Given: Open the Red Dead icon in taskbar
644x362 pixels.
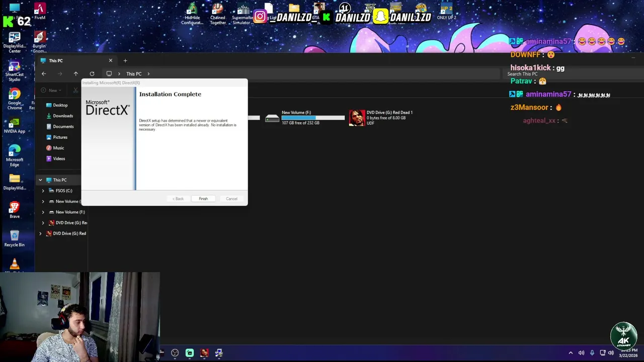Looking at the screenshot, I should point(204,353).
